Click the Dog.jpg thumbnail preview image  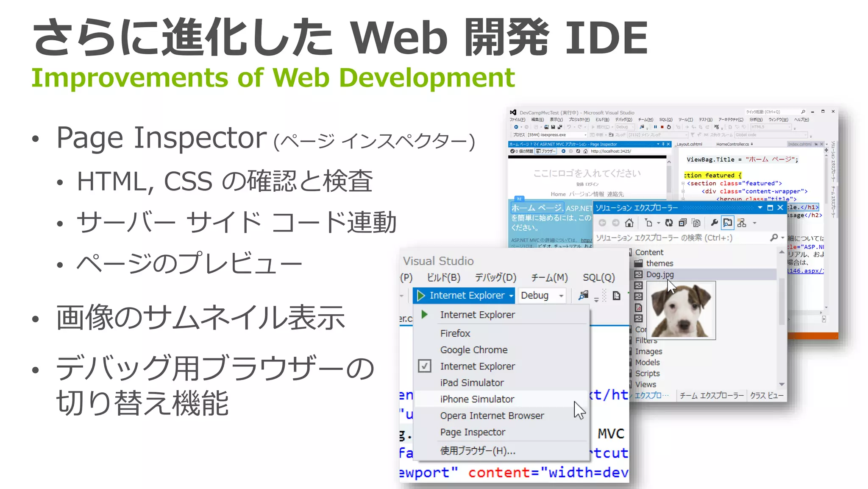(x=681, y=310)
